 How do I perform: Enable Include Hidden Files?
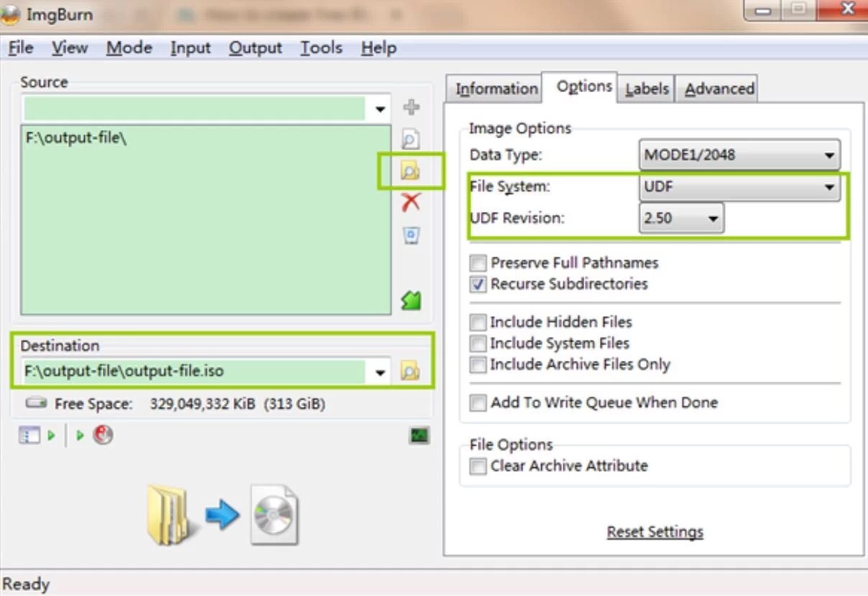(477, 322)
